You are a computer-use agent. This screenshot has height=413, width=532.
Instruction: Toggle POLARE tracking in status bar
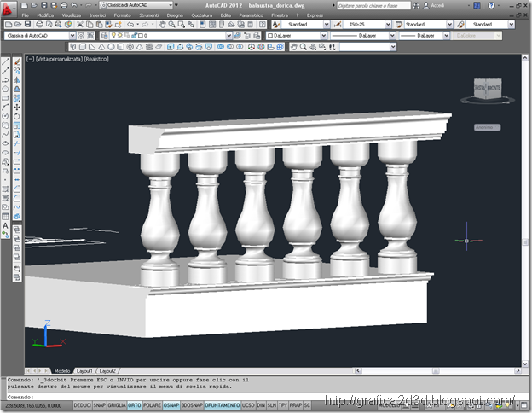152,405
